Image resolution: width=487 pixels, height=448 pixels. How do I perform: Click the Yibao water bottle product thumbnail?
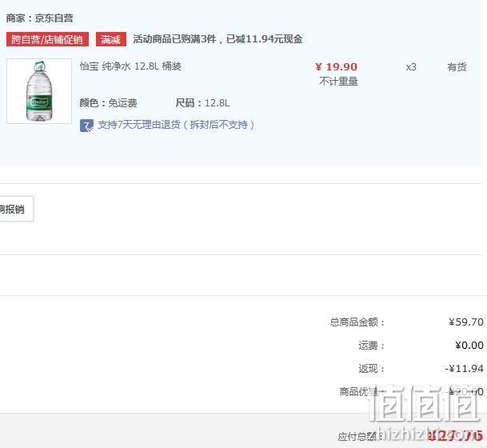[x=39, y=91]
